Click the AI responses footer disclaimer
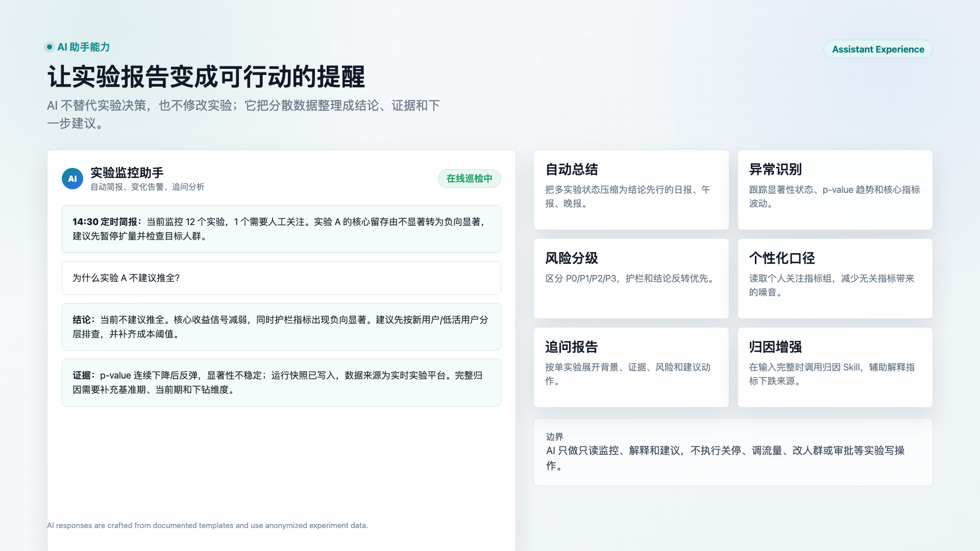Image resolution: width=980 pixels, height=551 pixels. click(x=207, y=525)
